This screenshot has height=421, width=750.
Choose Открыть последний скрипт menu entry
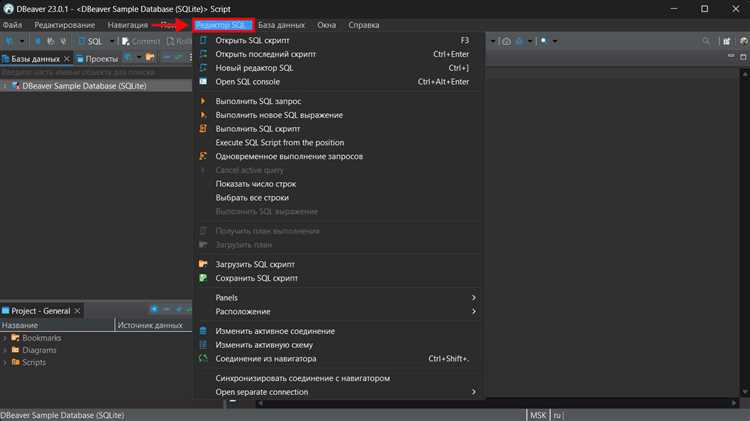click(x=338, y=55)
